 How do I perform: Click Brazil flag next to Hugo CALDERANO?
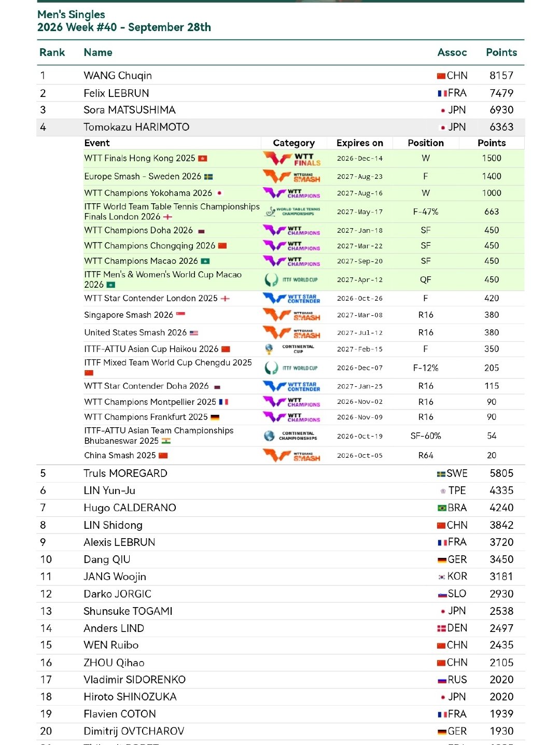click(442, 508)
